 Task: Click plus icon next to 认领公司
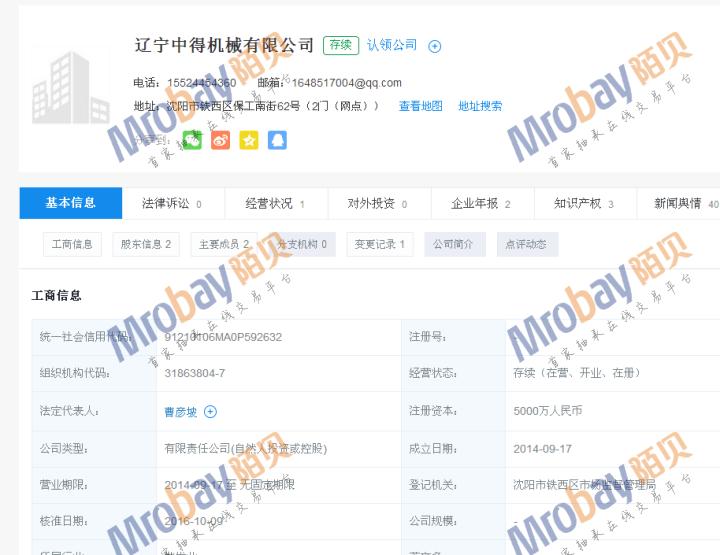coord(434,46)
